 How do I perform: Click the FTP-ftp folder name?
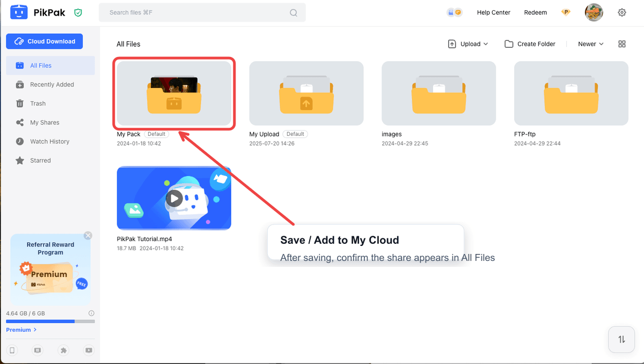tap(525, 134)
